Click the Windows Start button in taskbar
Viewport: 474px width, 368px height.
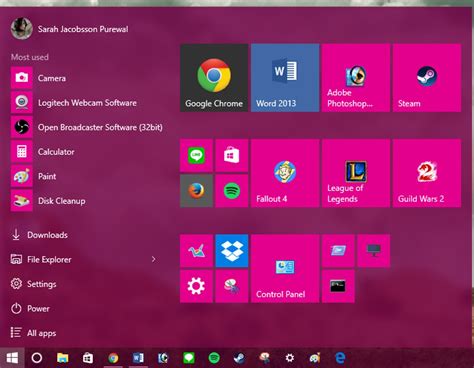pyautogui.click(x=12, y=358)
